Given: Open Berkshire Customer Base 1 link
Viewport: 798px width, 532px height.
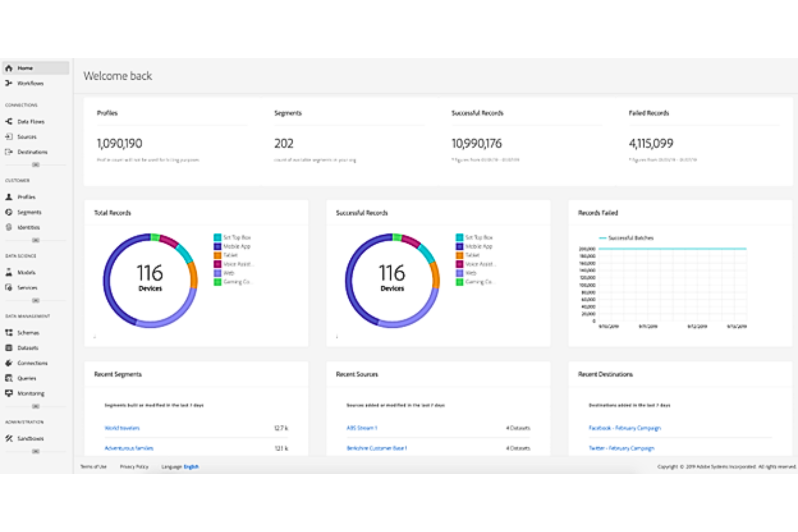Looking at the screenshot, I should pos(377,448).
